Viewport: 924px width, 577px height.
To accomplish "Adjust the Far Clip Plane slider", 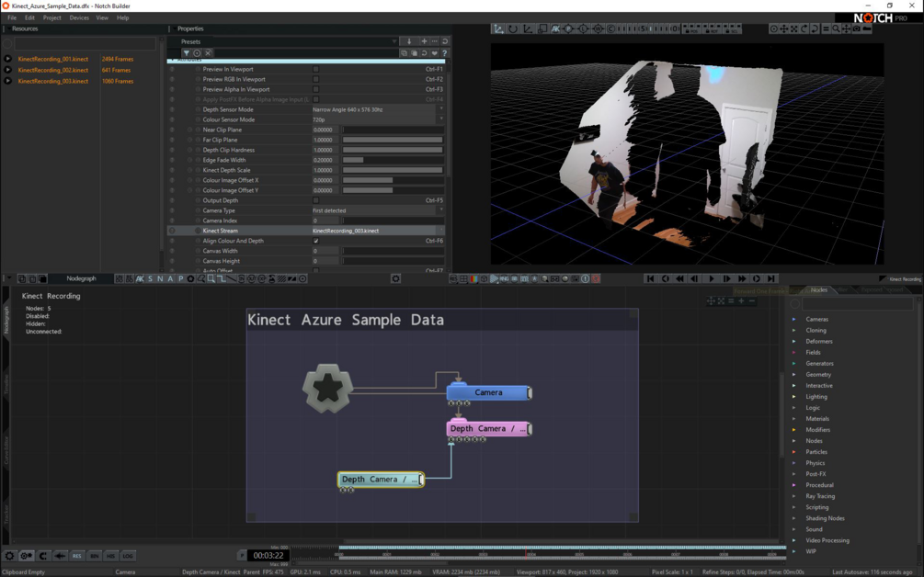I will [x=393, y=140].
